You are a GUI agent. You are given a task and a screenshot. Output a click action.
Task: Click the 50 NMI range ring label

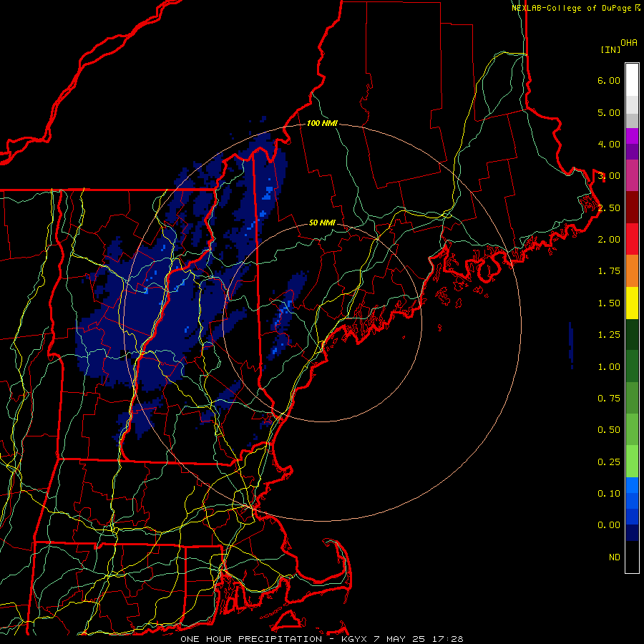pos(322,223)
